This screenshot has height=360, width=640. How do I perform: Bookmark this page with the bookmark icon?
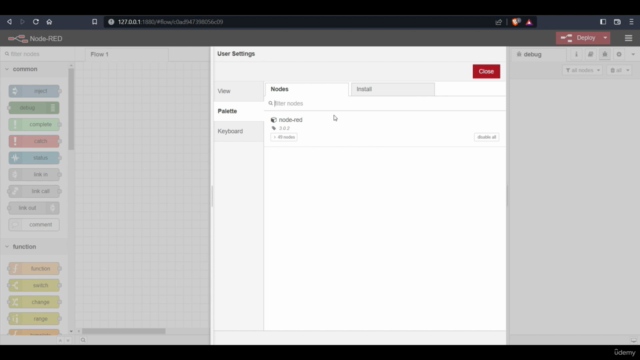[x=94, y=22]
